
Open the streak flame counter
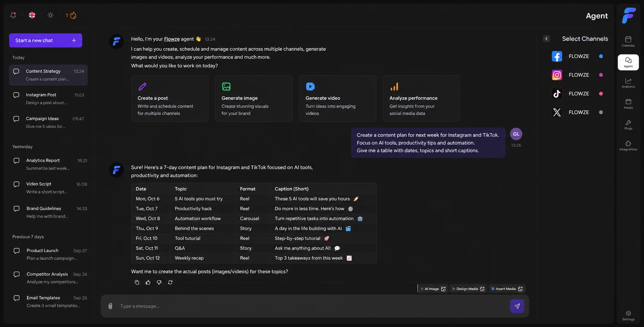tap(71, 15)
